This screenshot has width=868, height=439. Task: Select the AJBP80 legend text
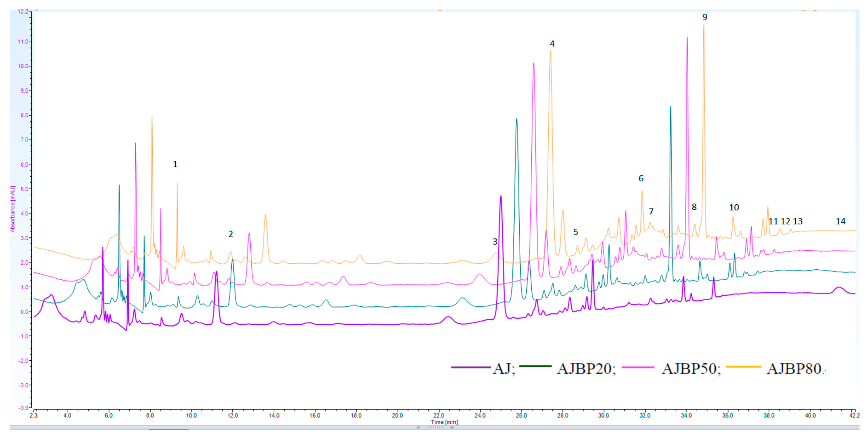(794, 369)
